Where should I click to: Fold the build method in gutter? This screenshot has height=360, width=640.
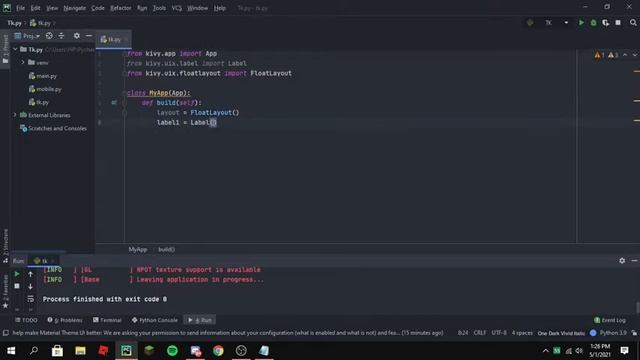pos(124,103)
